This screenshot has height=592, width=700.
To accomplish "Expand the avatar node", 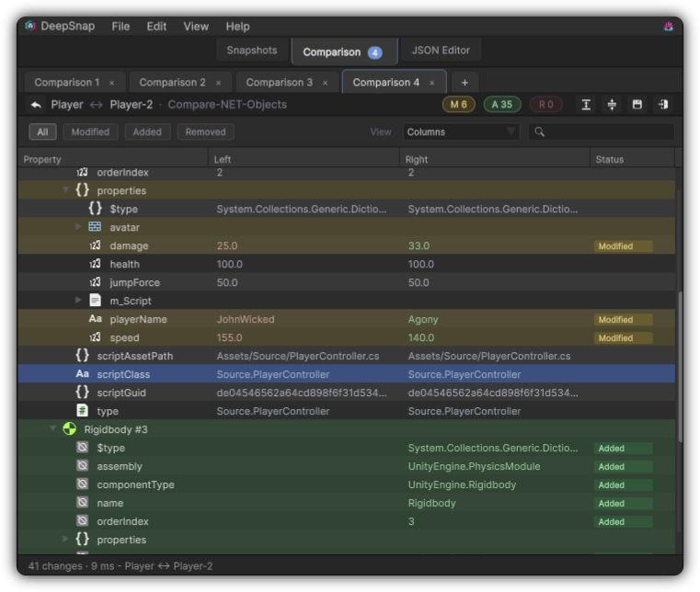I will 78,227.
